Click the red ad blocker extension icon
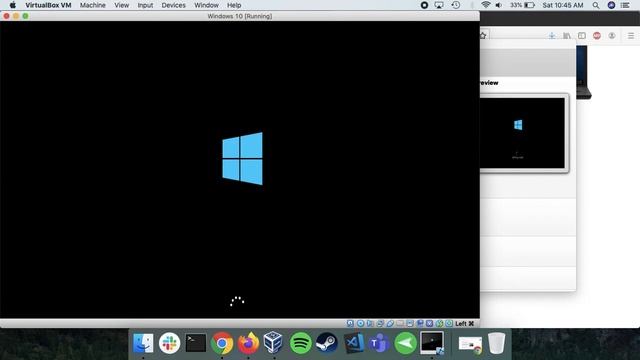The width and height of the screenshot is (640, 360). [x=597, y=36]
